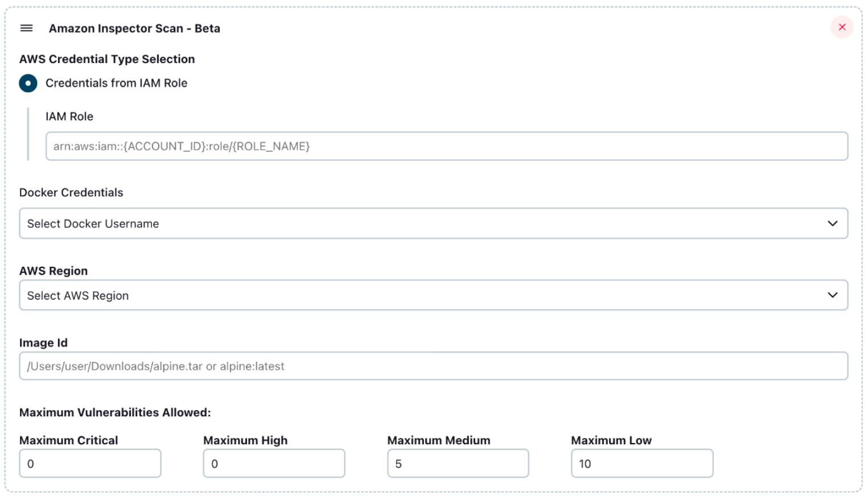The width and height of the screenshot is (868, 500).
Task: Click the Docker Credentials dropdown chevron
Action: click(833, 224)
